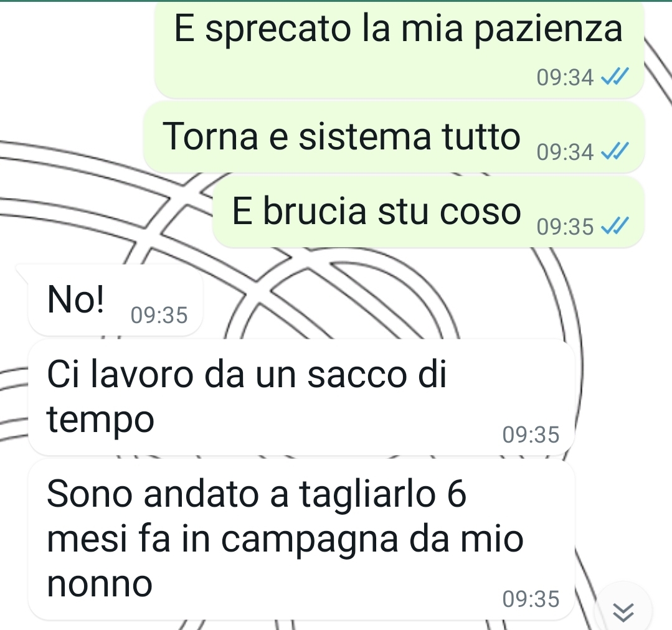Tap the 09:34 time beside 'Torna e sistema tutto'
The image size is (672, 630).
tap(565, 152)
